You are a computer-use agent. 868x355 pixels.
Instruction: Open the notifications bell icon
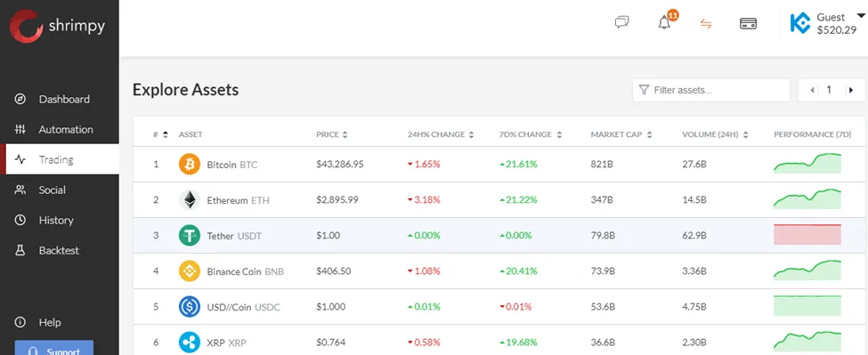tap(664, 23)
